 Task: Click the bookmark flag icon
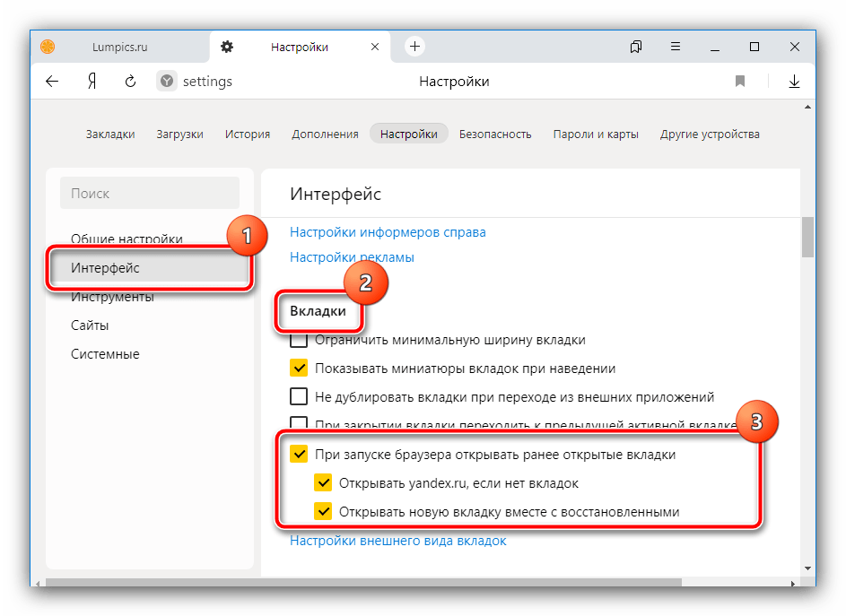(740, 82)
